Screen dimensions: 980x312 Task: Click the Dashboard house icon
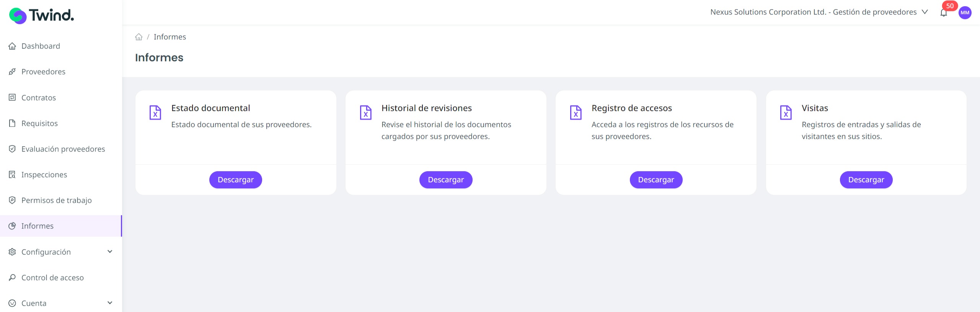12,46
